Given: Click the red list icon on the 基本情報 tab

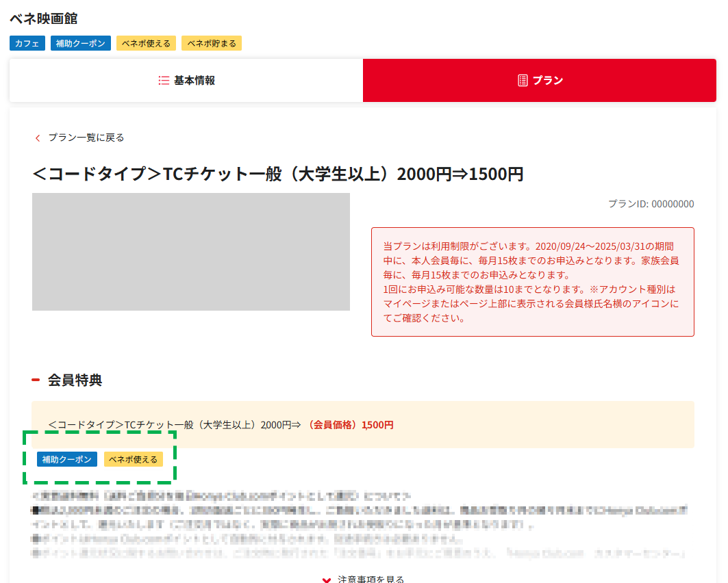Looking at the screenshot, I should click(163, 80).
